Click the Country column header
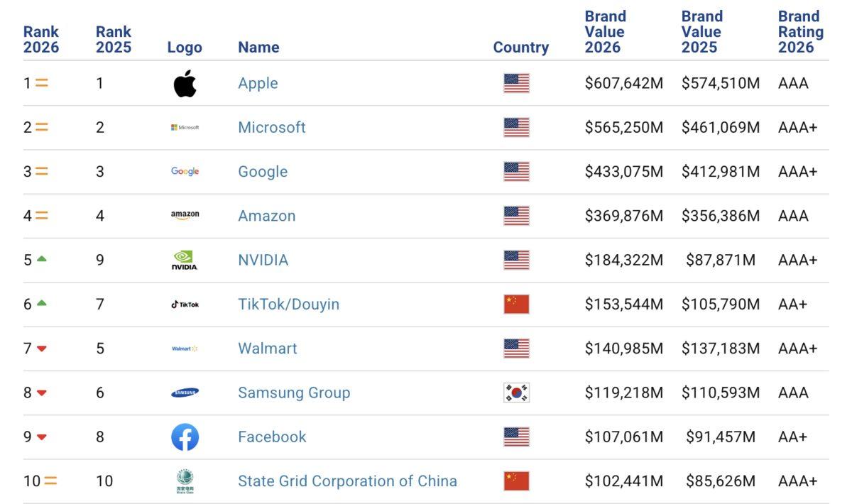 pyautogui.click(x=520, y=48)
